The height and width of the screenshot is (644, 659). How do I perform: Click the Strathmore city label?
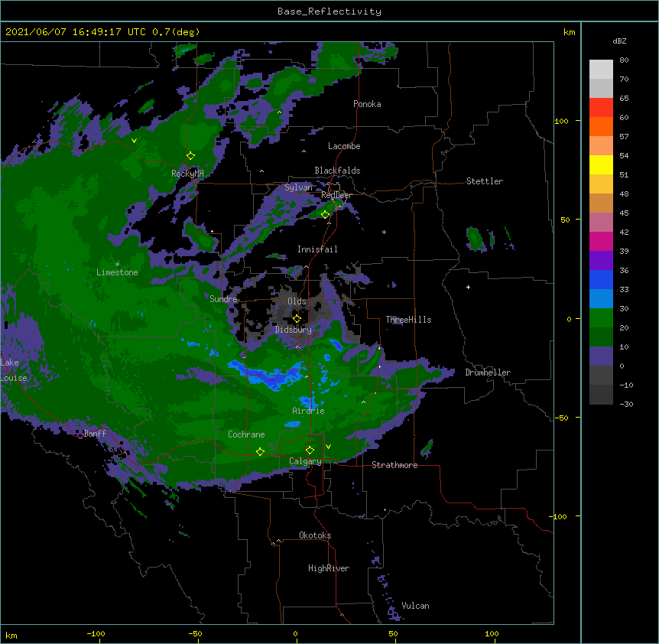pos(394,465)
